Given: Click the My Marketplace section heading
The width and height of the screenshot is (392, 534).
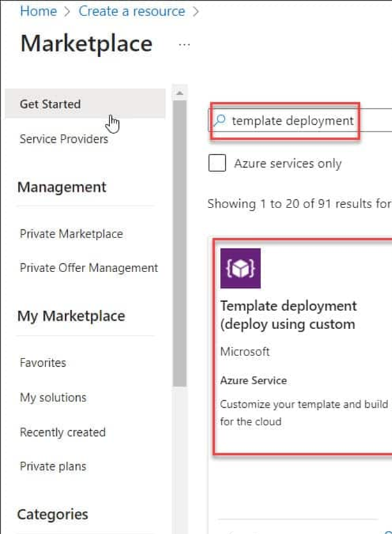Looking at the screenshot, I should tap(71, 316).
